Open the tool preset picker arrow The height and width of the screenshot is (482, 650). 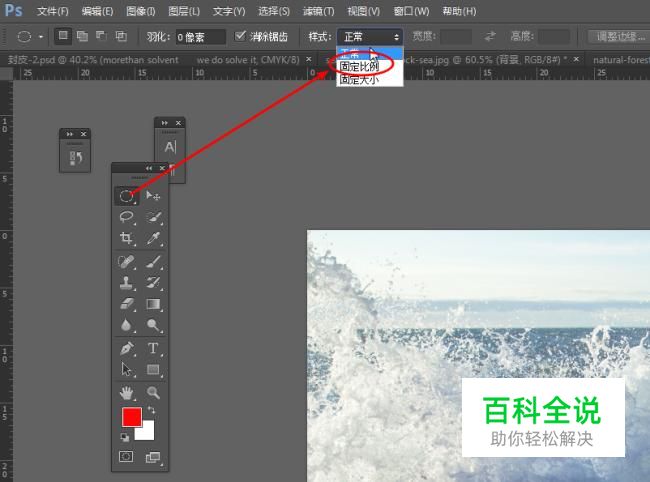pyautogui.click(x=41, y=36)
